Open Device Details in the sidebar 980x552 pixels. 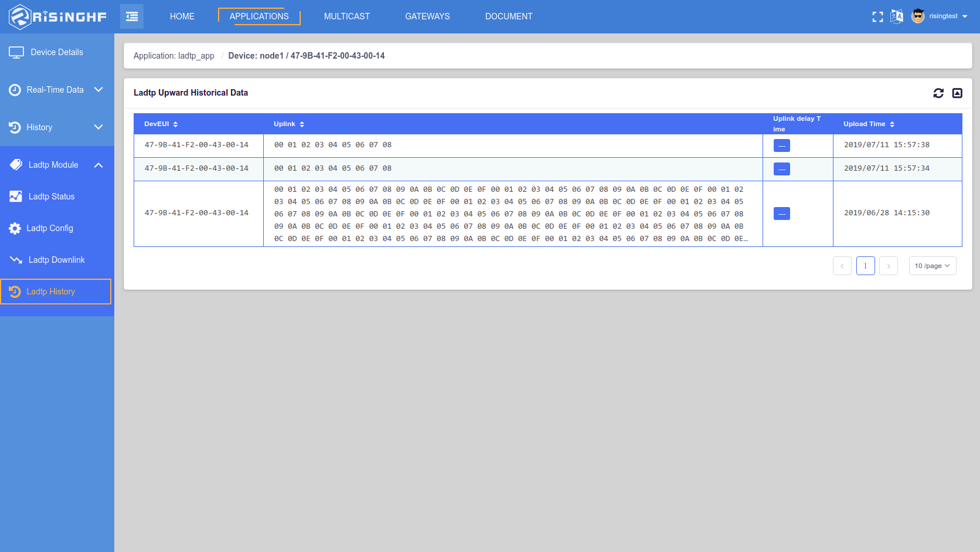tap(57, 52)
